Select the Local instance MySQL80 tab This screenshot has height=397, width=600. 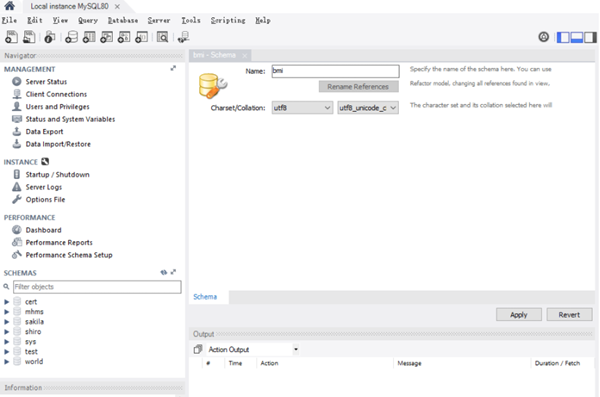[69, 6]
